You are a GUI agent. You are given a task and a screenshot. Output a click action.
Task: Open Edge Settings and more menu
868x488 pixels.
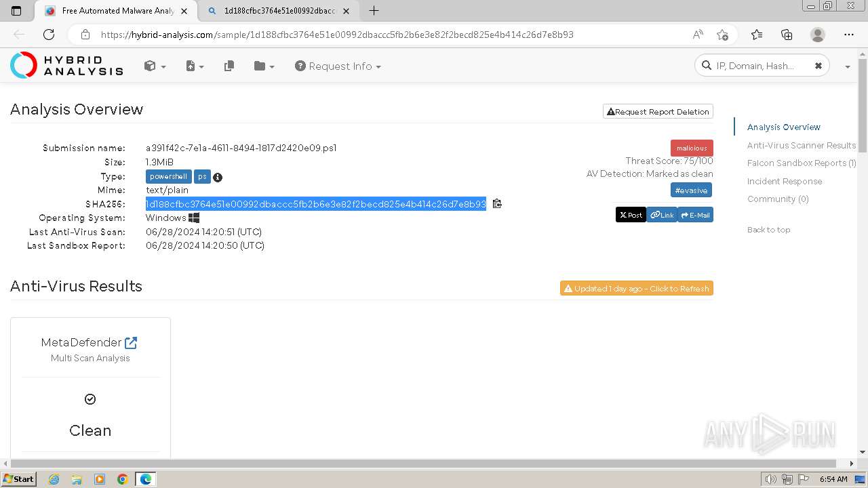pos(849,35)
